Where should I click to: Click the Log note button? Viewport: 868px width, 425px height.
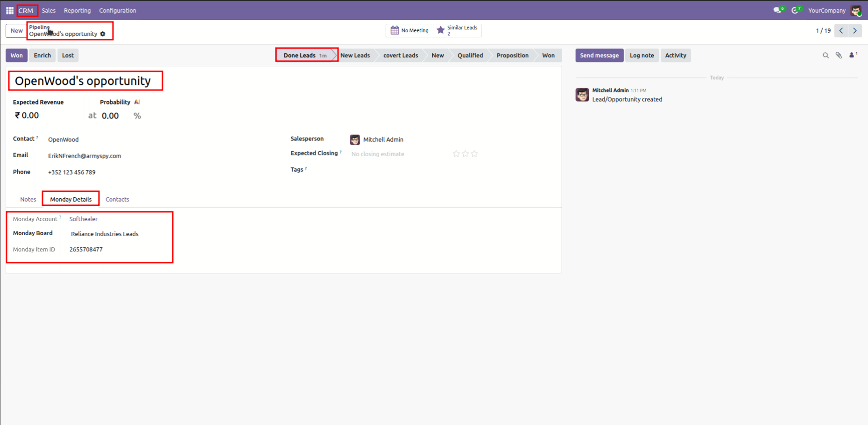pos(642,56)
